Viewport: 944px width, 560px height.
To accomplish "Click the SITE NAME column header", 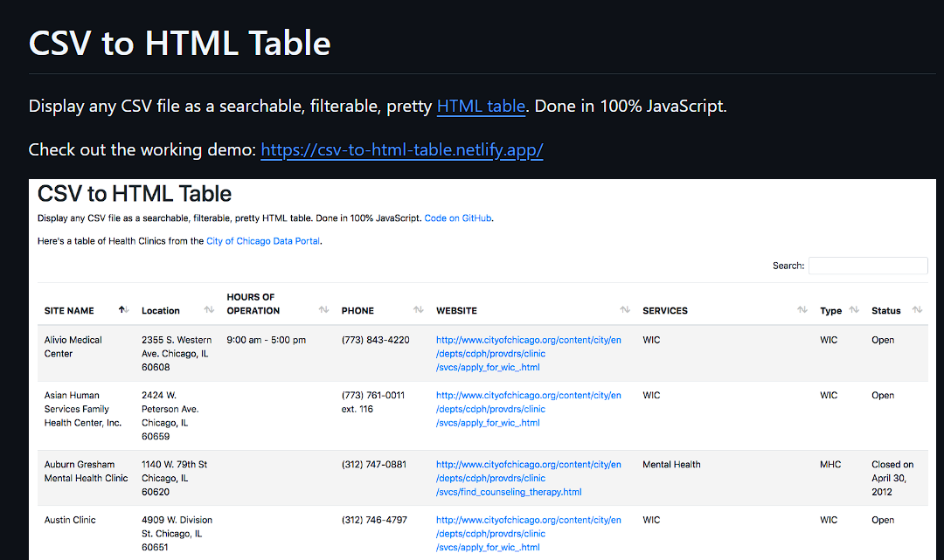I will tap(69, 311).
